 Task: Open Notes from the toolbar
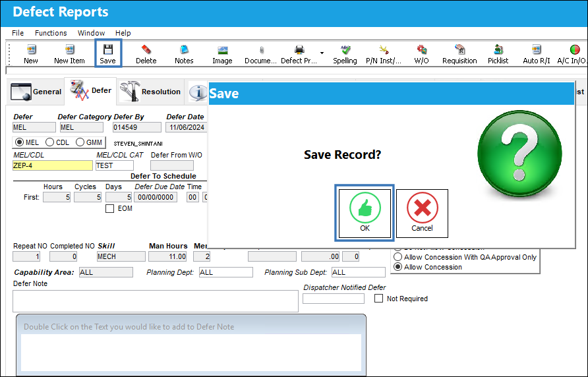pos(184,54)
